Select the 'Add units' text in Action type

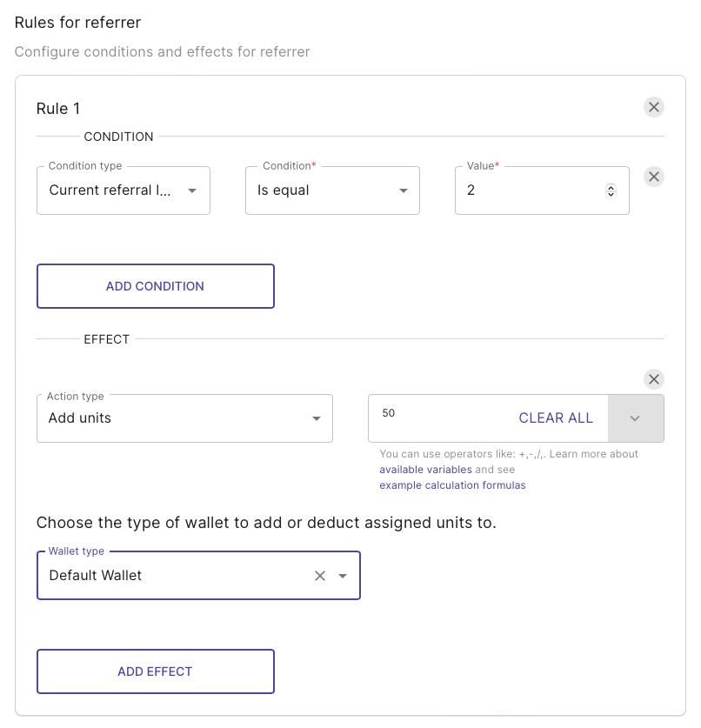[80, 417]
